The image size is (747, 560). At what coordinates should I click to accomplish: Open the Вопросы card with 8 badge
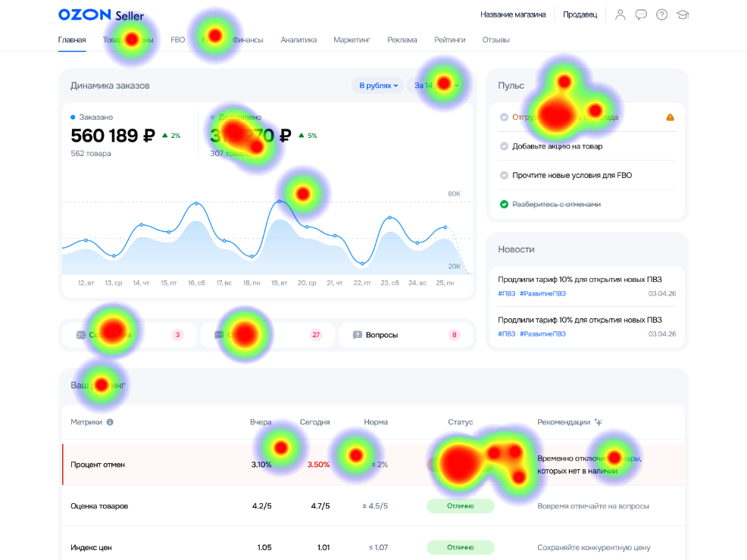point(405,335)
